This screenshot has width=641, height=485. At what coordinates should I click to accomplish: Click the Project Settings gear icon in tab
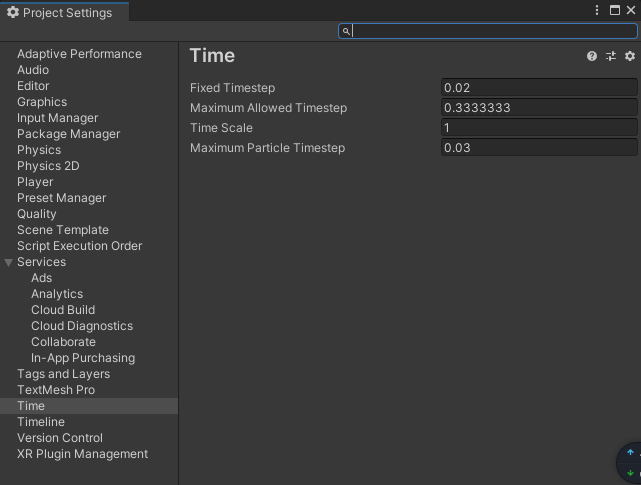(x=13, y=13)
